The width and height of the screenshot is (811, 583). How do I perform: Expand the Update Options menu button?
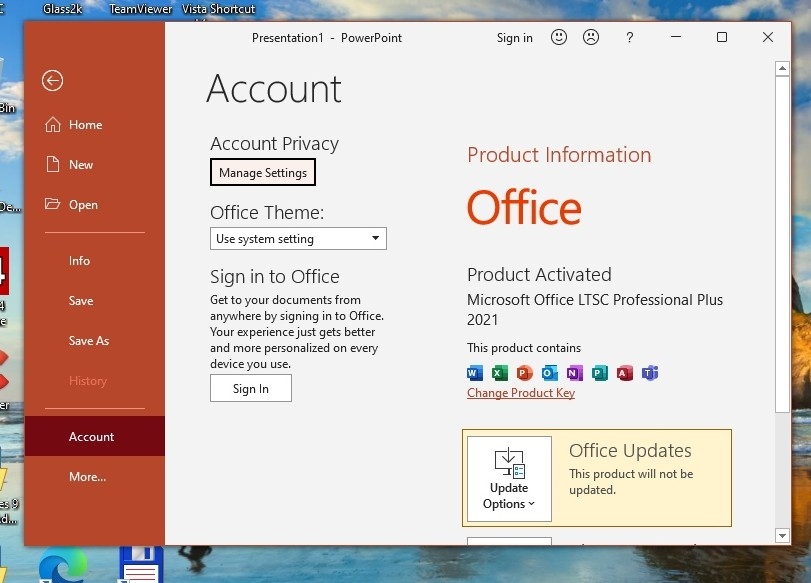point(509,479)
